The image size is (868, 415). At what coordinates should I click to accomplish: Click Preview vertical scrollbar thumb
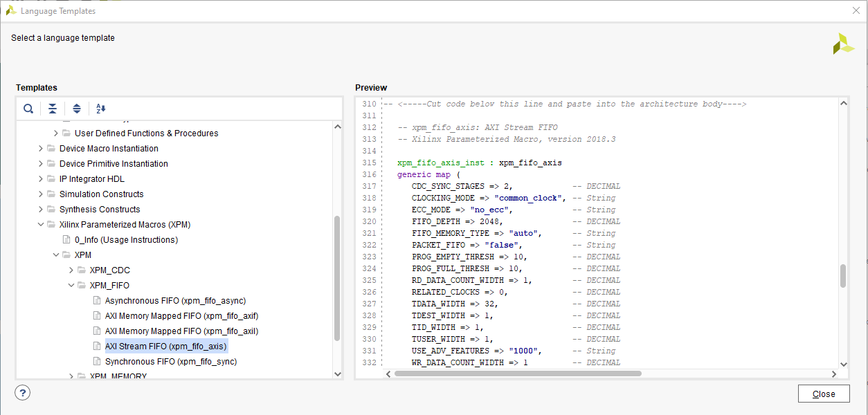coord(843,275)
